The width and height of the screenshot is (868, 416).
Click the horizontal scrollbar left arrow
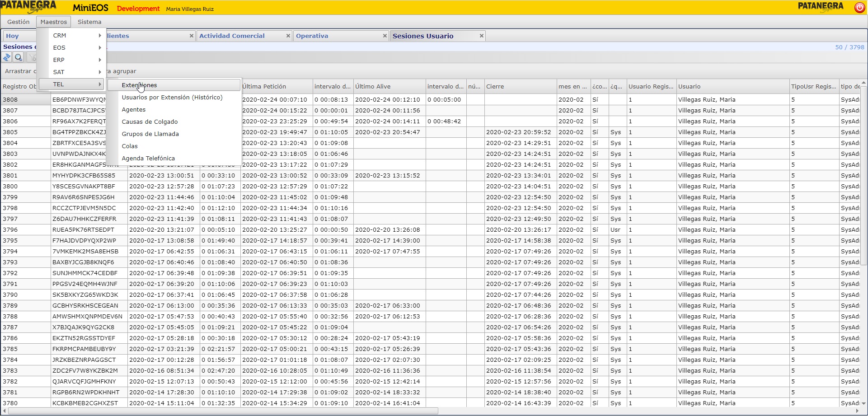[5, 411]
